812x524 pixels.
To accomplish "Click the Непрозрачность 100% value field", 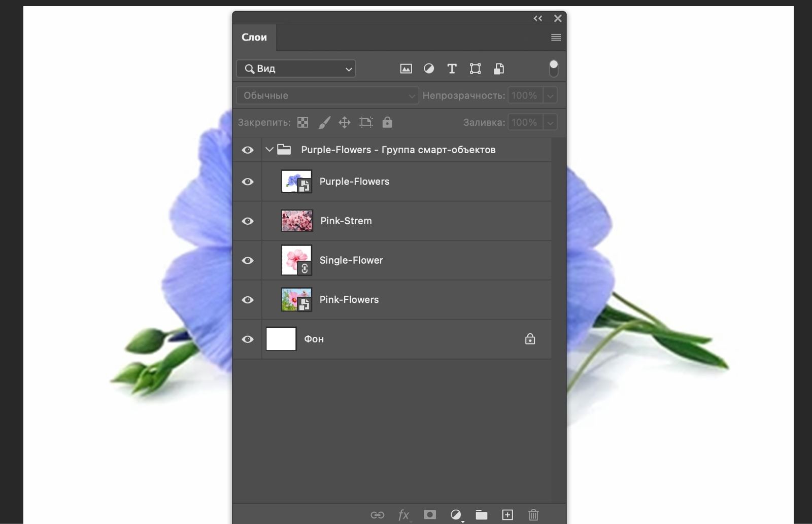I will click(x=525, y=95).
